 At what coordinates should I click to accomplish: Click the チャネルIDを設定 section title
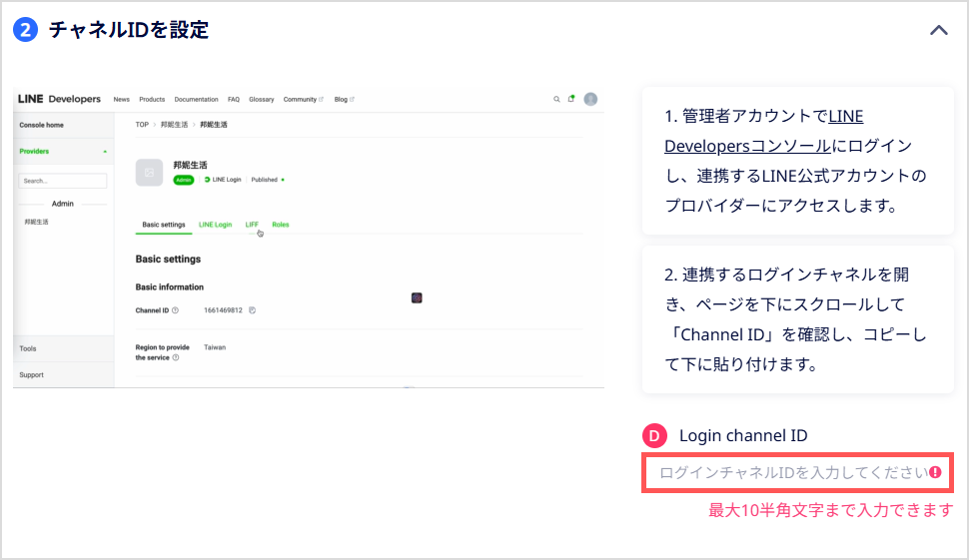click(x=129, y=30)
